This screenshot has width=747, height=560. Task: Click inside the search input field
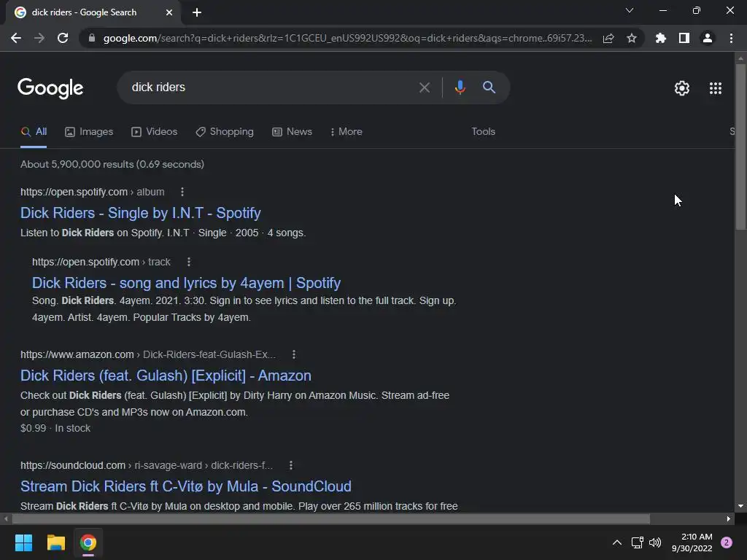pos(269,87)
